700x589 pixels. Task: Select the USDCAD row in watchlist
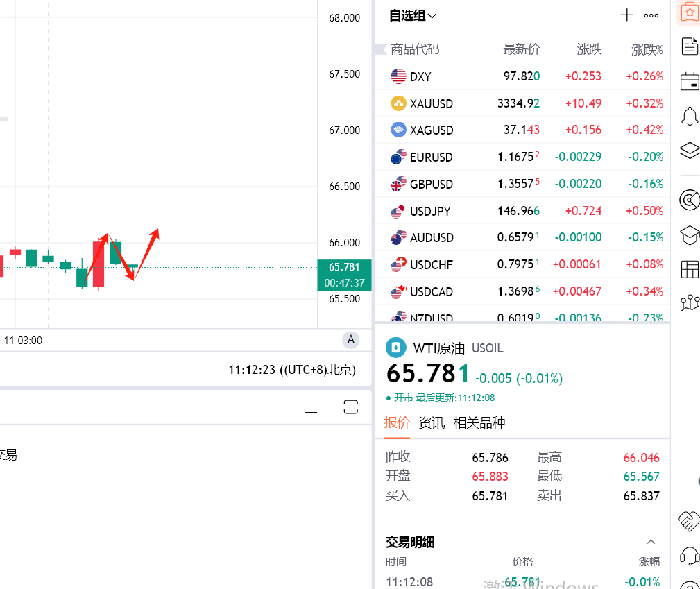click(x=522, y=291)
